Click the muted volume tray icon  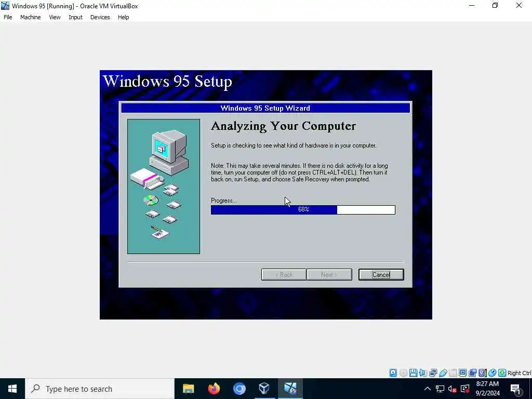pyautogui.click(x=452, y=389)
